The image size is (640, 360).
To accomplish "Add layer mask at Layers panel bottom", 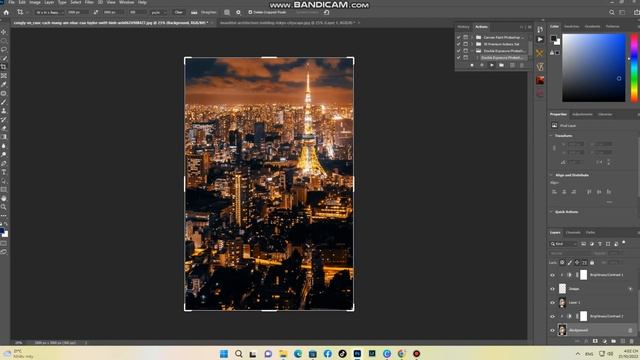I will (595, 341).
